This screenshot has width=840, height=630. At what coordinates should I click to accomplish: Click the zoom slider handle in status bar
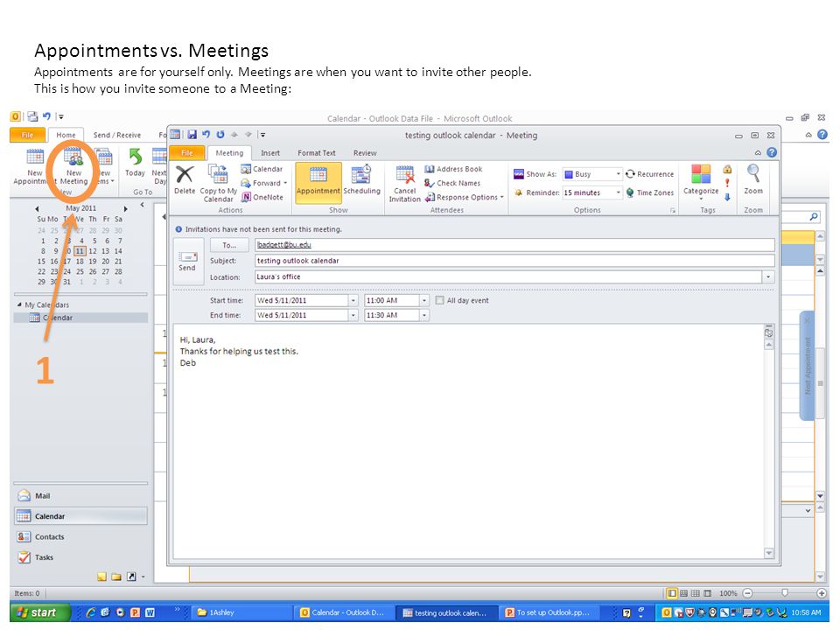coord(785,593)
